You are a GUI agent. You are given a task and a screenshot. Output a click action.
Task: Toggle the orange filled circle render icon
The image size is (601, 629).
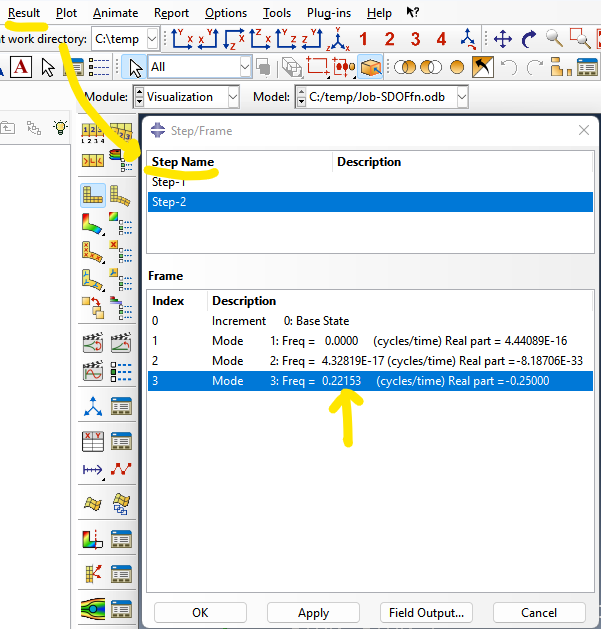point(457,67)
